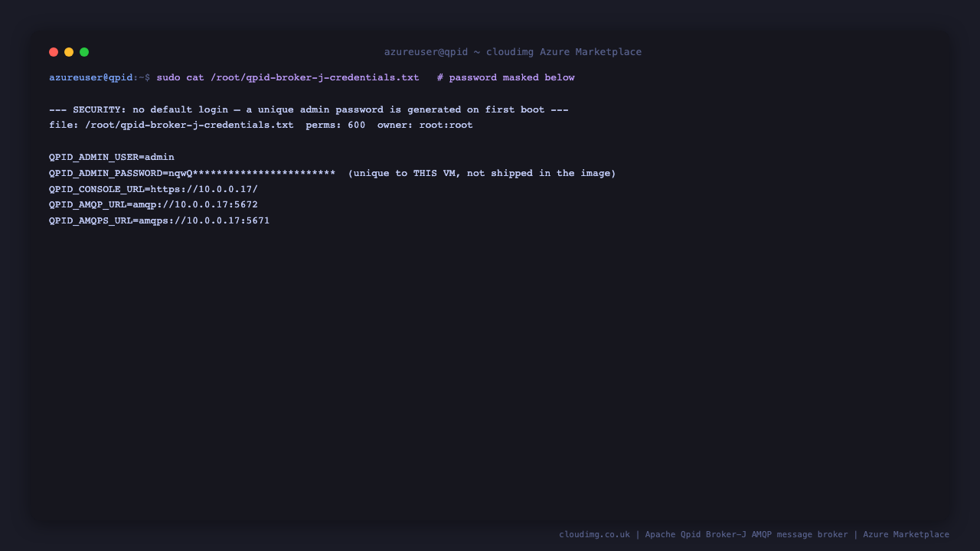Click the 'owner: root:root' text
The height and width of the screenshot is (551, 980).
point(425,125)
